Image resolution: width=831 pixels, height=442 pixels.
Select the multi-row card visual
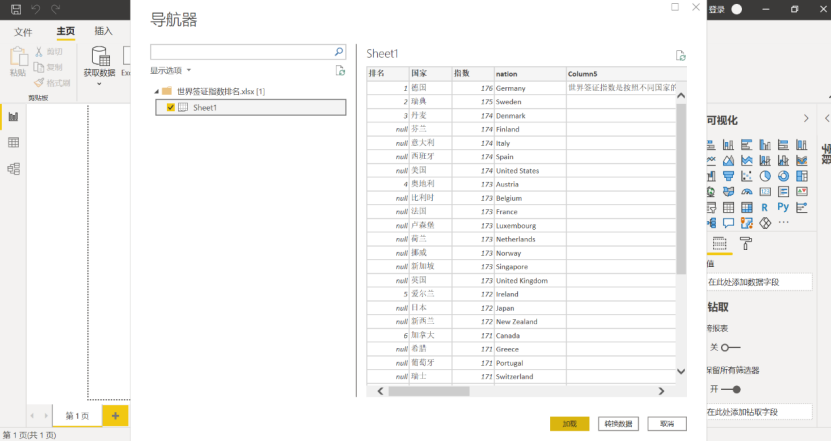tap(783, 191)
